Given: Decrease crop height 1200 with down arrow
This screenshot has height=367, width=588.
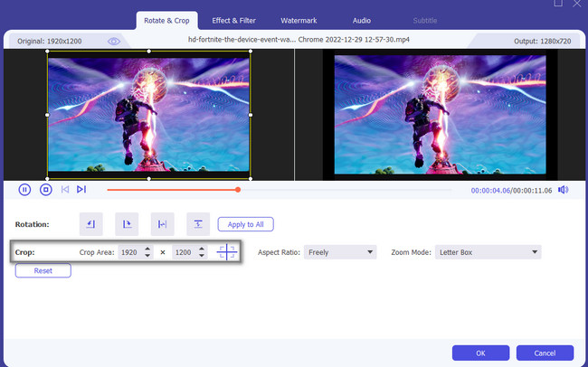Looking at the screenshot, I should tap(202, 256).
